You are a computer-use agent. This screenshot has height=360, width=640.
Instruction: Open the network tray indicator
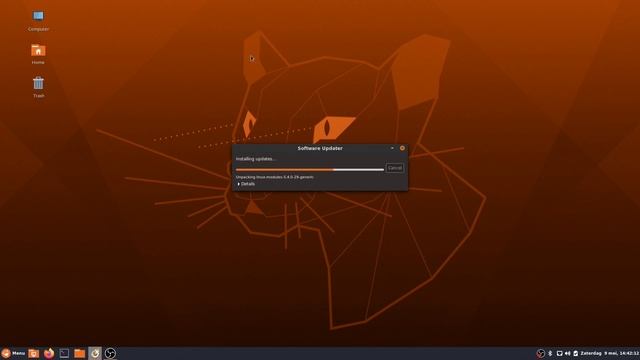click(x=559, y=353)
